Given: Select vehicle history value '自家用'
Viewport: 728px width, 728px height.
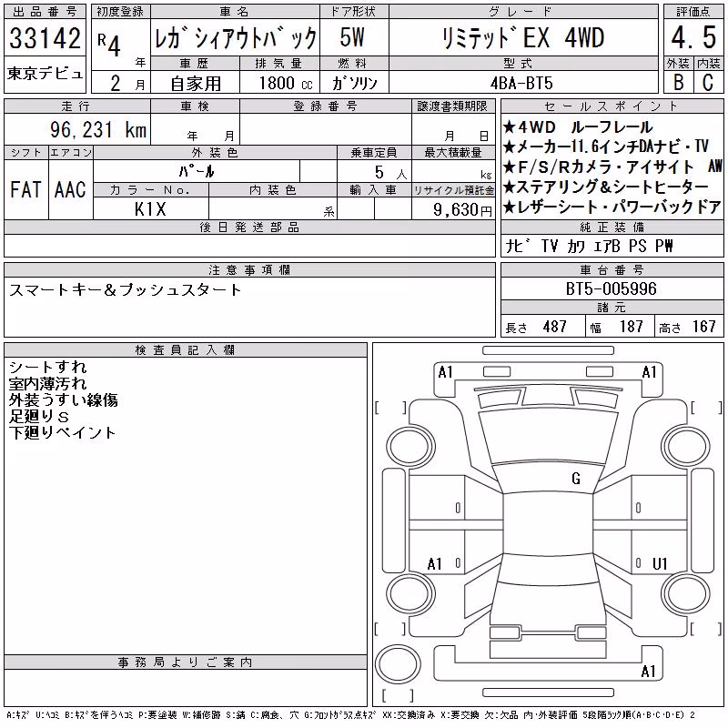Looking at the screenshot, I should (x=196, y=84).
